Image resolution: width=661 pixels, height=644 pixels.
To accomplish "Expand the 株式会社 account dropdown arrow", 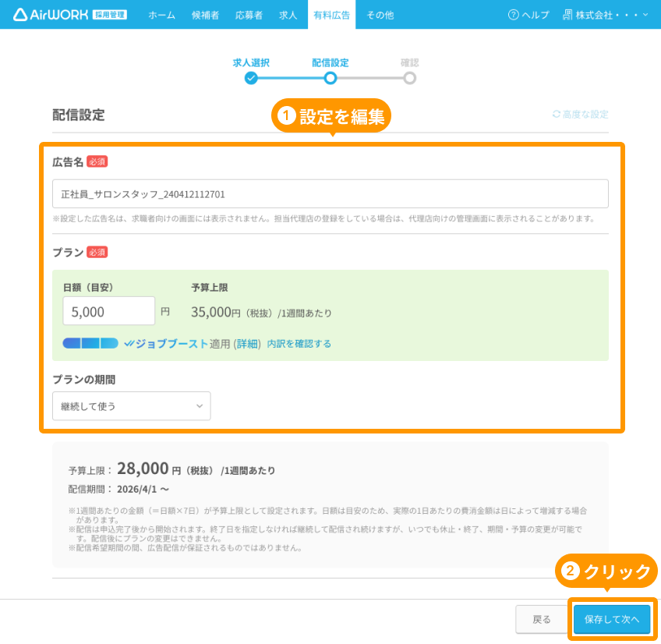I will coord(645,15).
